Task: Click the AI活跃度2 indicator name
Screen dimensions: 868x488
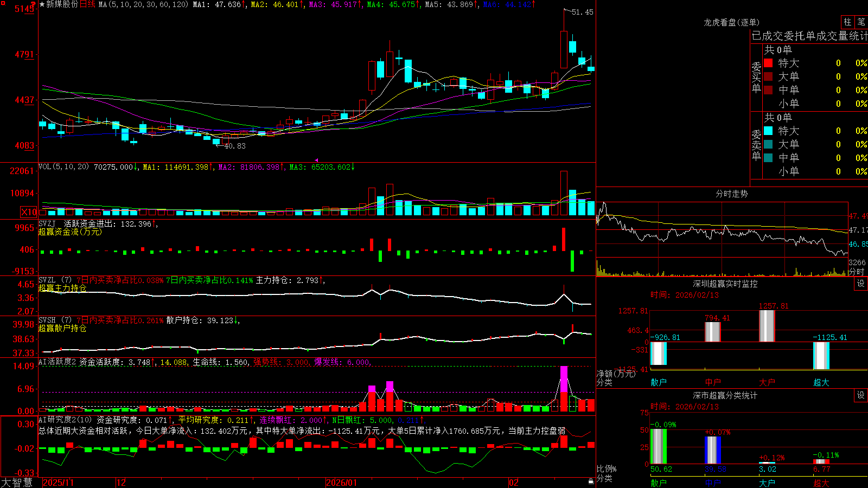Action: coord(57,362)
